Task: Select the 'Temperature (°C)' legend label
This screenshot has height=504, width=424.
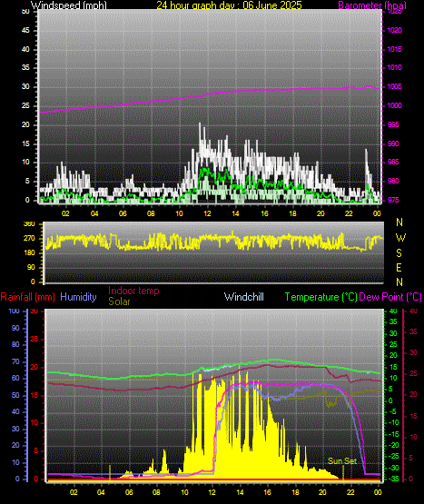Action: [x=321, y=297]
